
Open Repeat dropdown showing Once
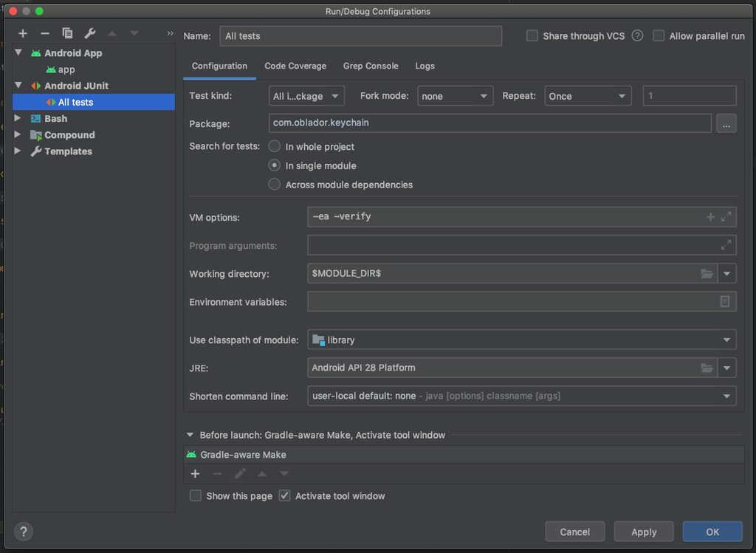pos(588,96)
